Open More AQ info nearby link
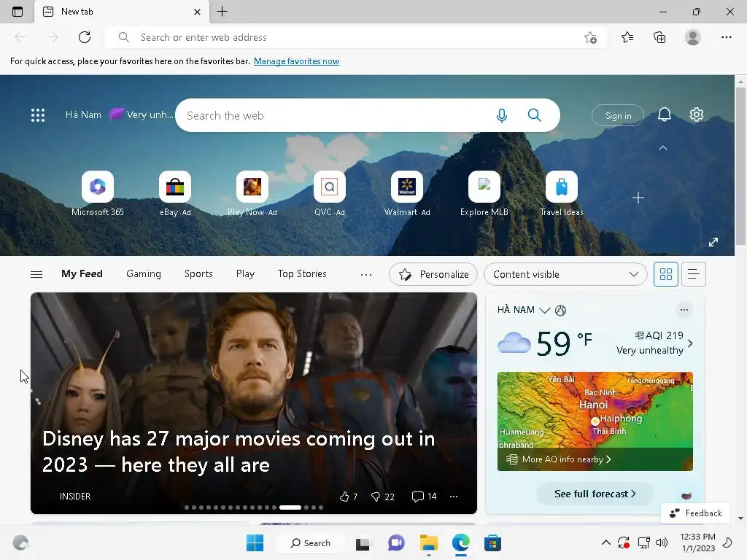Screen dimensions: 747x560 [x=558, y=459]
